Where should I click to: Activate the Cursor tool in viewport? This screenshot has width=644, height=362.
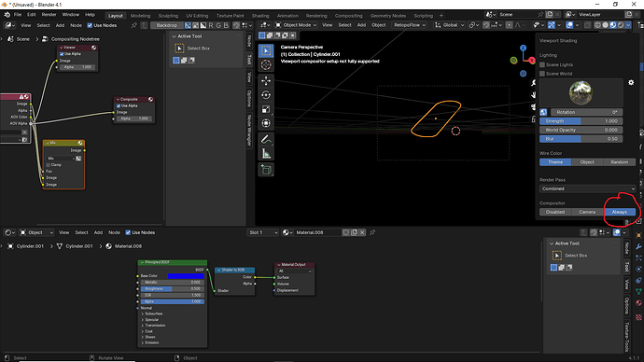(266, 65)
